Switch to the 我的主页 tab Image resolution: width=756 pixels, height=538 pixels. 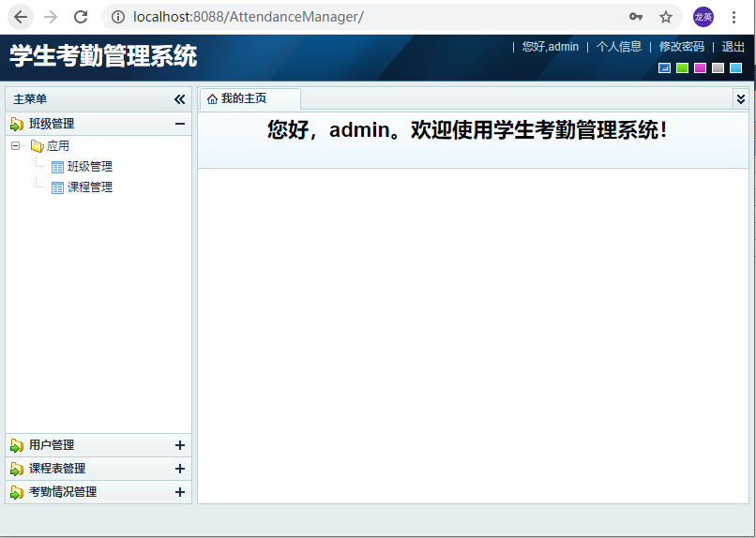click(x=250, y=98)
